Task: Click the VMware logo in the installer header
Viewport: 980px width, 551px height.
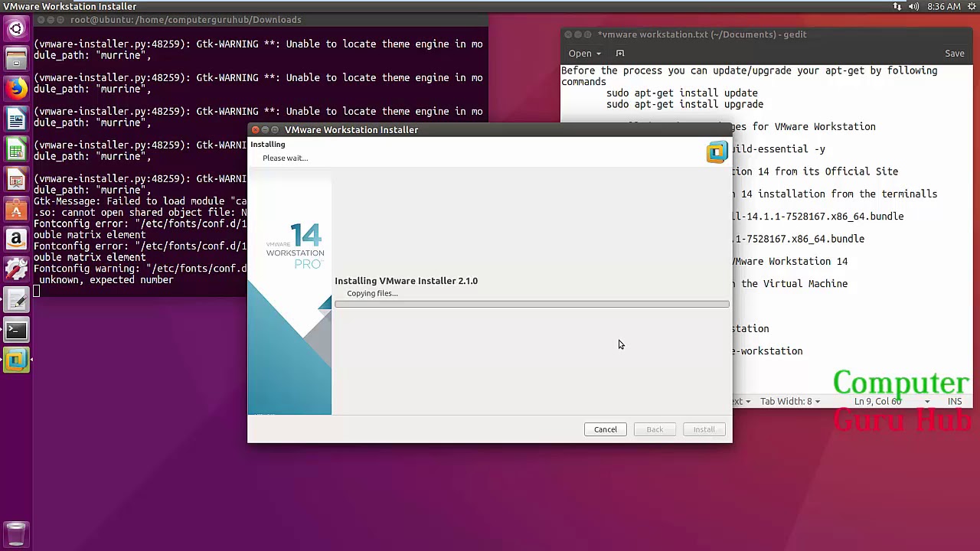Action: [x=717, y=152]
